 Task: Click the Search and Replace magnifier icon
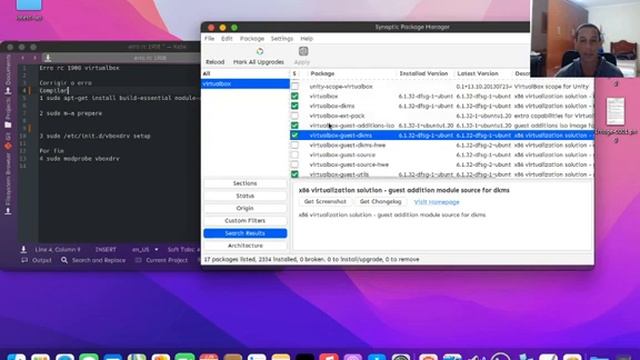64,260
